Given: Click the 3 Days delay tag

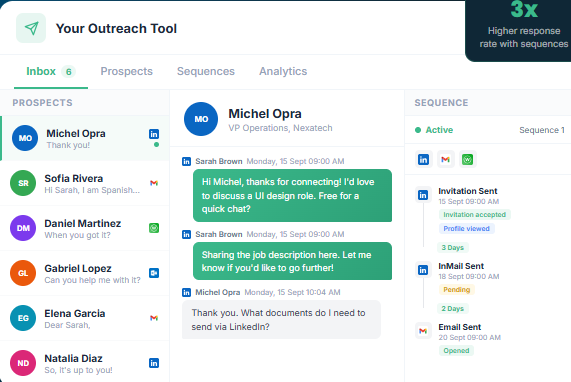Looking at the screenshot, I should 453,248.
